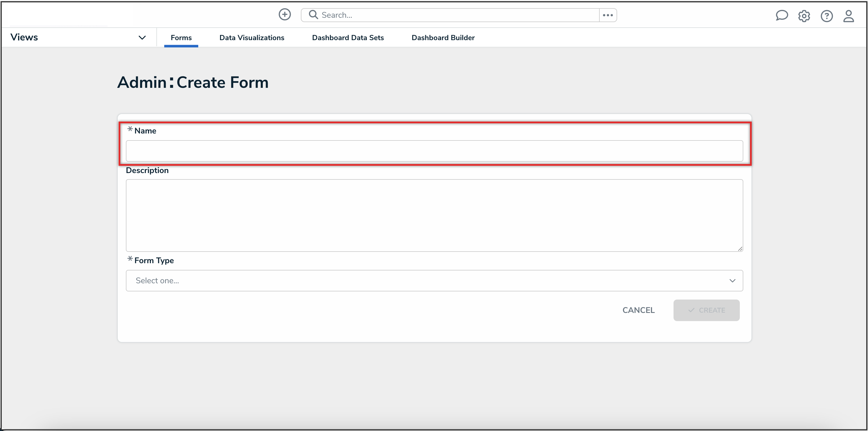
Task: Open the gear administration settings
Action: click(x=804, y=16)
